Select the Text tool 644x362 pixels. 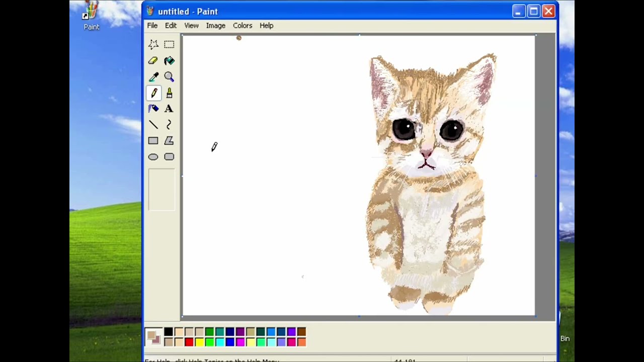169,109
